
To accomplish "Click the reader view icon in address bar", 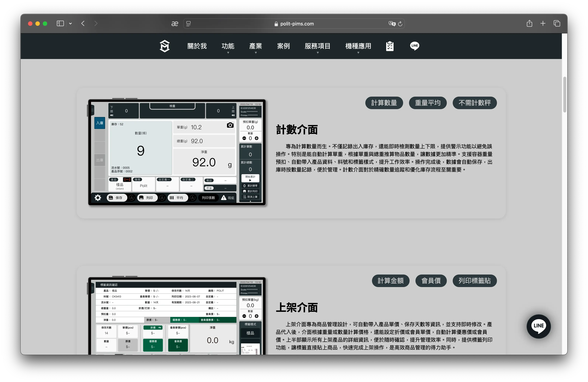I will click(189, 24).
